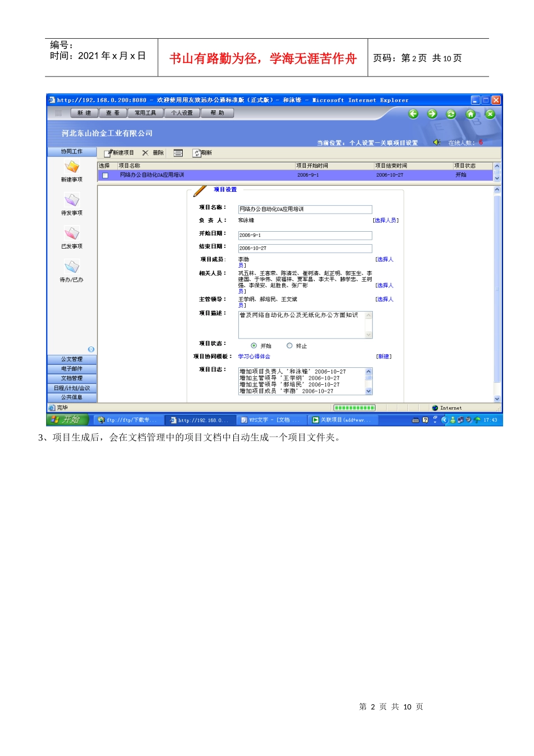Screen dimensions: 534x756
Task: Click the 项目描述 text area
Action: [x=305, y=325]
